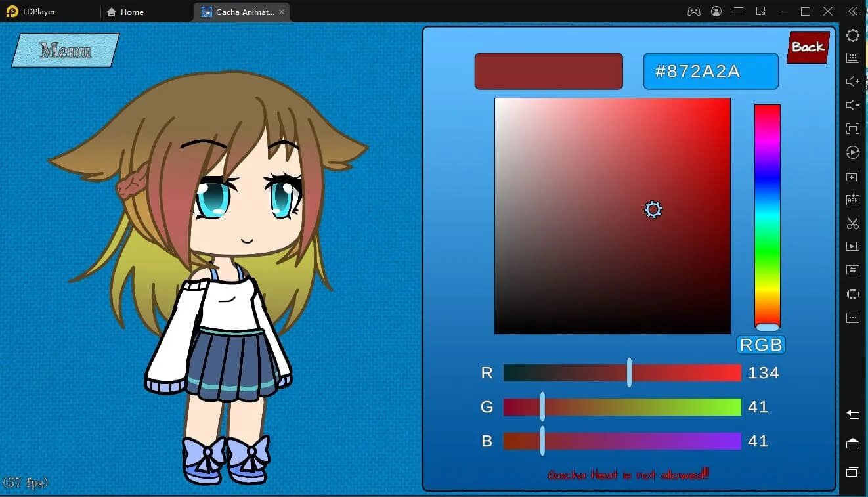Click the shake device icon
The width and height of the screenshot is (868, 497).
pyautogui.click(x=852, y=294)
